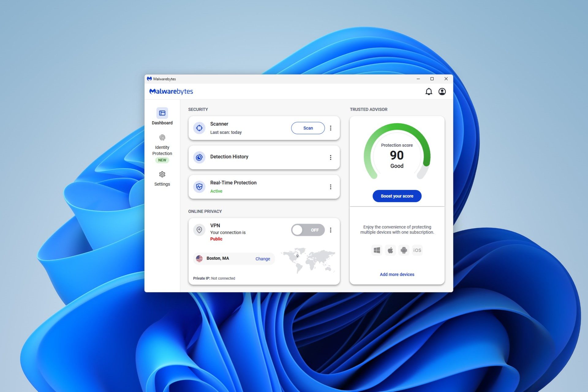Click the red Public connection status
588x392 pixels.
[x=216, y=239]
